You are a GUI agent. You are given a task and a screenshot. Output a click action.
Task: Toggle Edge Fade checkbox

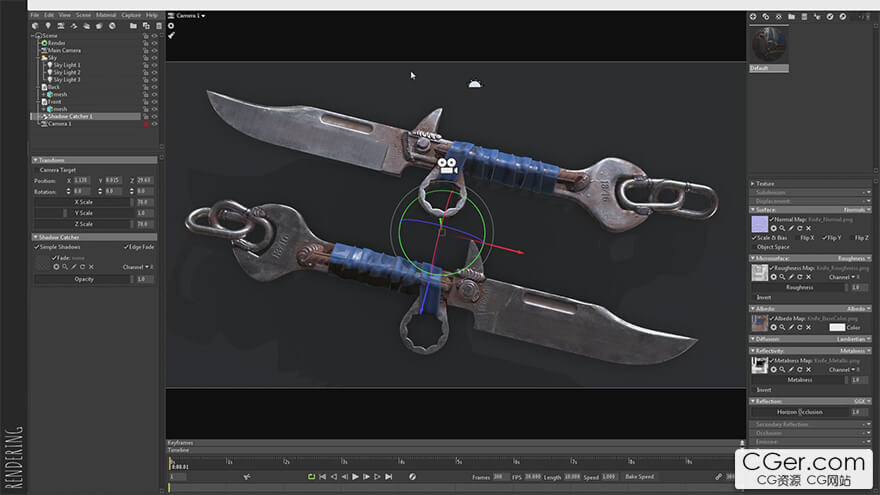(126, 247)
